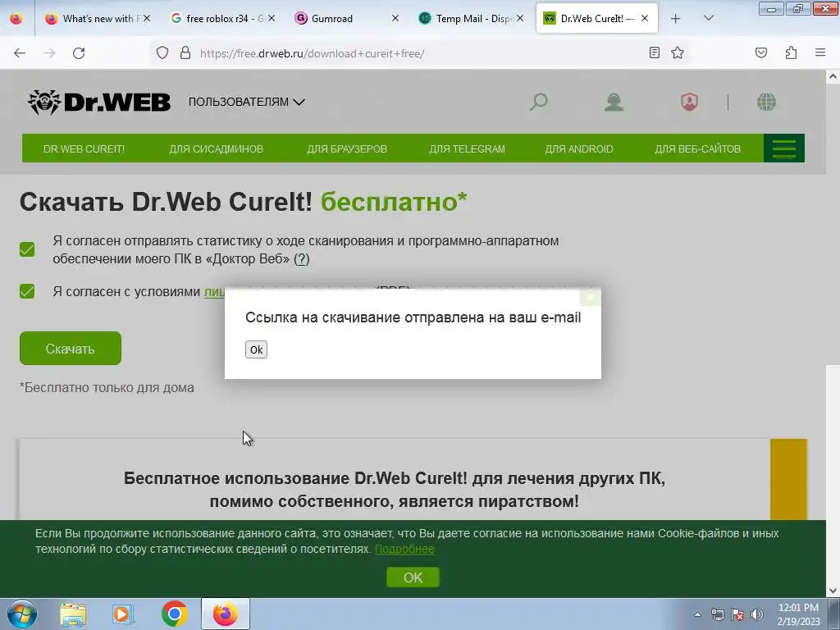Show hidden system tray icons
Screen dimensions: 840x630
[x=697, y=615]
